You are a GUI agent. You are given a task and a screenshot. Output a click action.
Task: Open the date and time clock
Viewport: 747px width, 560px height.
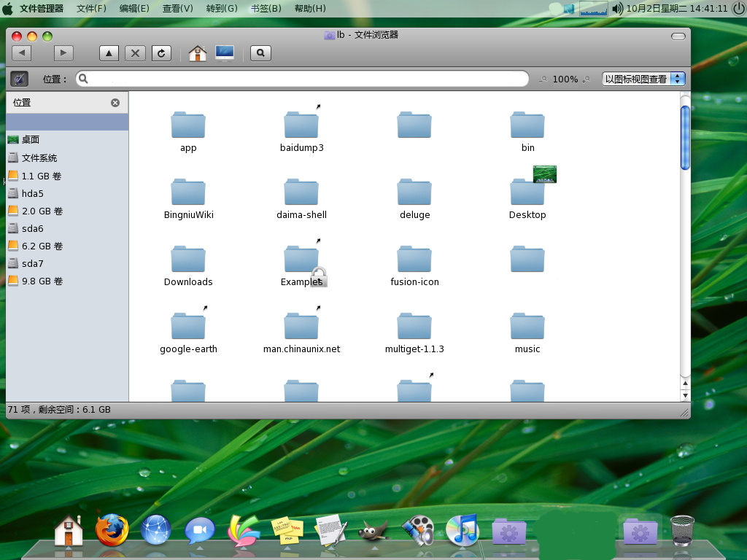click(x=677, y=9)
